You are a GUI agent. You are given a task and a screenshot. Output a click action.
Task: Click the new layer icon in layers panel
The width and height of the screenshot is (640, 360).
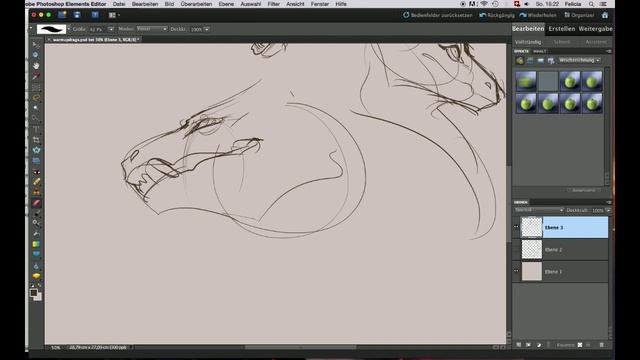pyautogui.click(x=518, y=345)
